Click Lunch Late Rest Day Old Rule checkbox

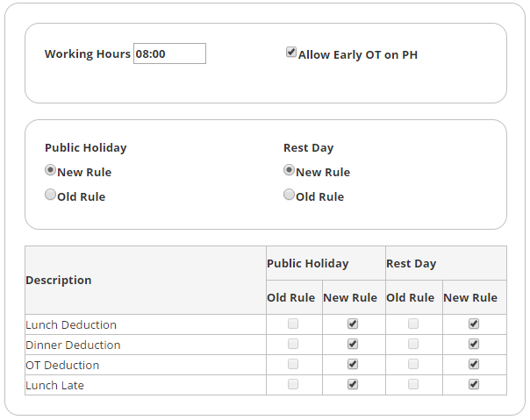pos(413,384)
